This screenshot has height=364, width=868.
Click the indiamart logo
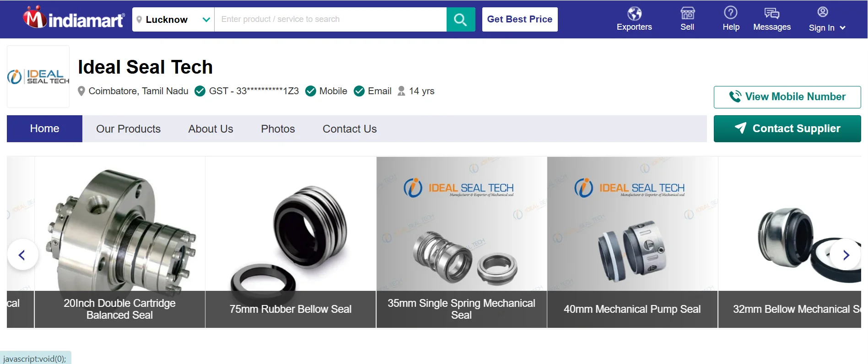point(72,18)
